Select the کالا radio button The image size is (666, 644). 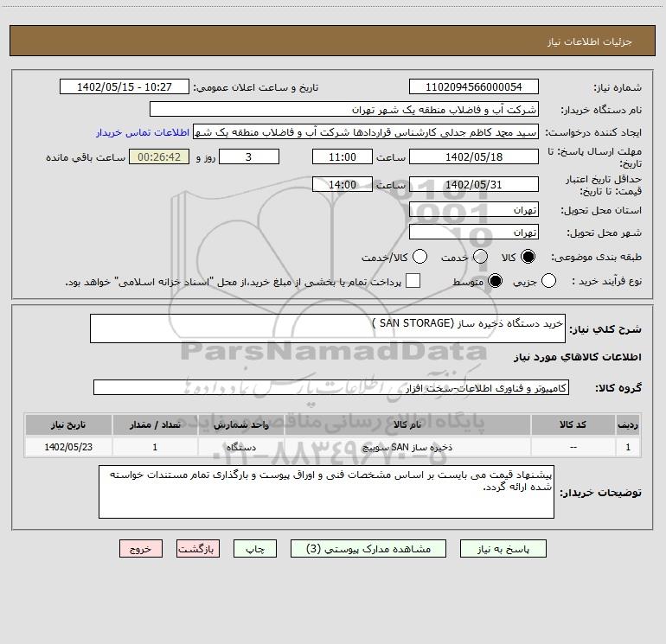tap(528, 257)
